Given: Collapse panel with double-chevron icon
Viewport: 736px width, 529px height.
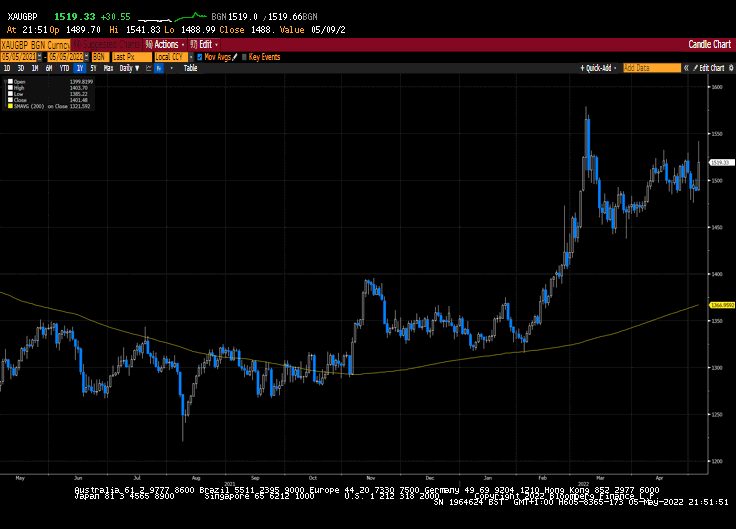Looking at the screenshot, I should point(686,68).
